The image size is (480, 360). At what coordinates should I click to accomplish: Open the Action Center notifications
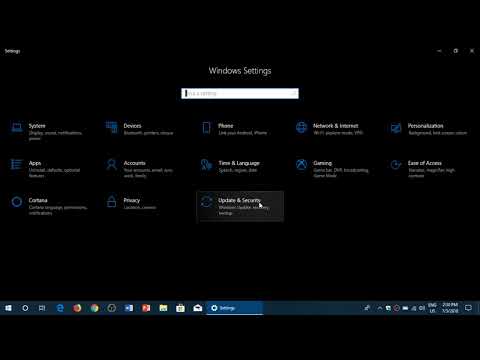click(x=468, y=308)
